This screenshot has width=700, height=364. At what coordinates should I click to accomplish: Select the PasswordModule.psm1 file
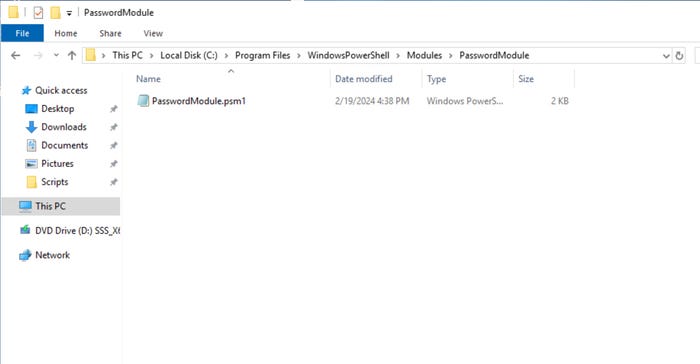click(x=199, y=101)
